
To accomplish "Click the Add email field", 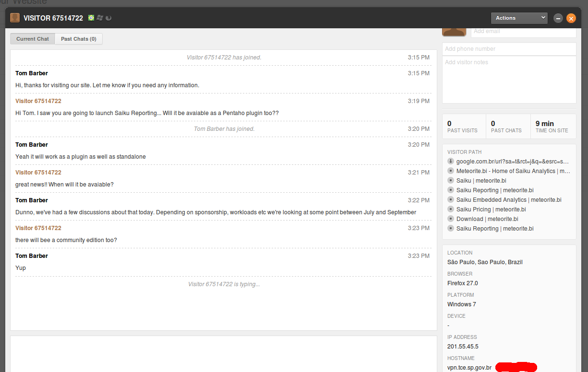I will [x=523, y=31].
